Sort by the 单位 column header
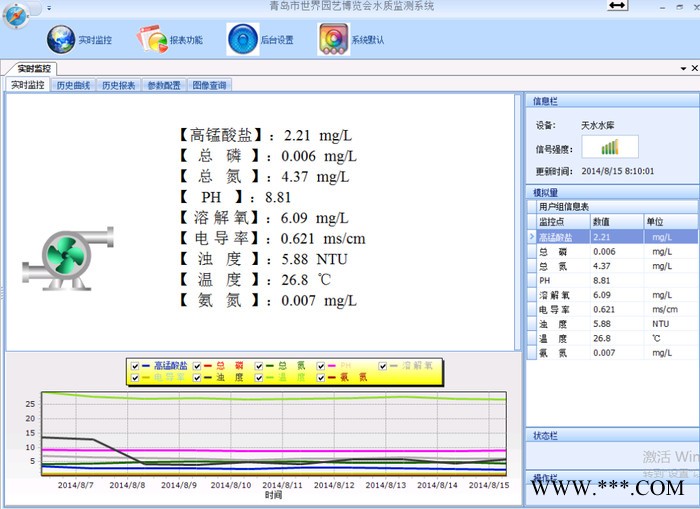Screen dimensions: 700x509 [x=671, y=221]
